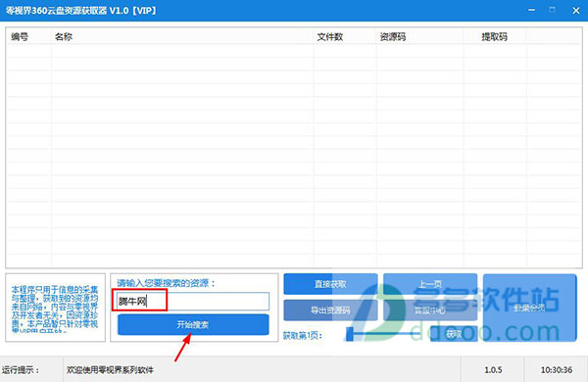The height and width of the screenshot is (382, 588).
Task: Click the page number slider handle
Action: pyautogui.click(x=350, y=334)
